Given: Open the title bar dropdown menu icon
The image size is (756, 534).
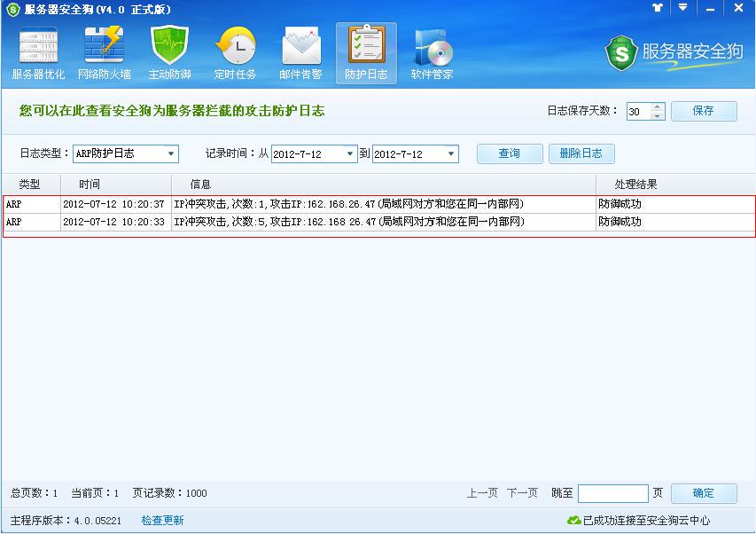Looking at the screenshot, I should pyautogui.click(x=682, y=8).
